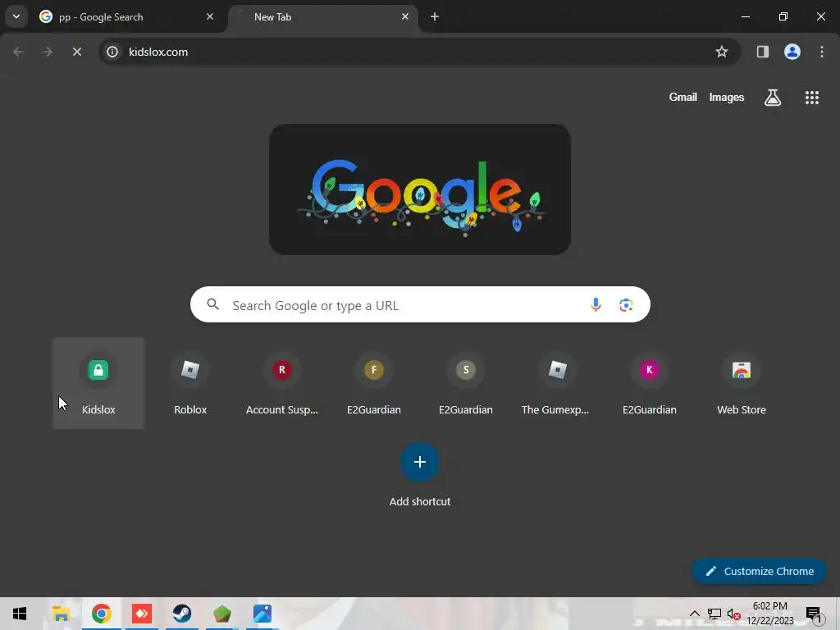Go forward with the forward arrow

pos(48,52)
